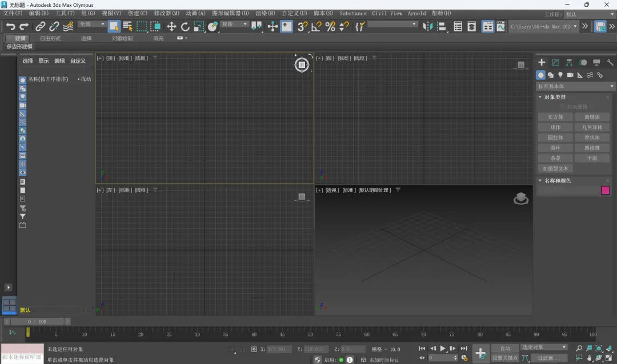Switch to Cameras category in Create panel
Image resolution: width=617 pixels, height=364 pixels.
pos(570,75)
